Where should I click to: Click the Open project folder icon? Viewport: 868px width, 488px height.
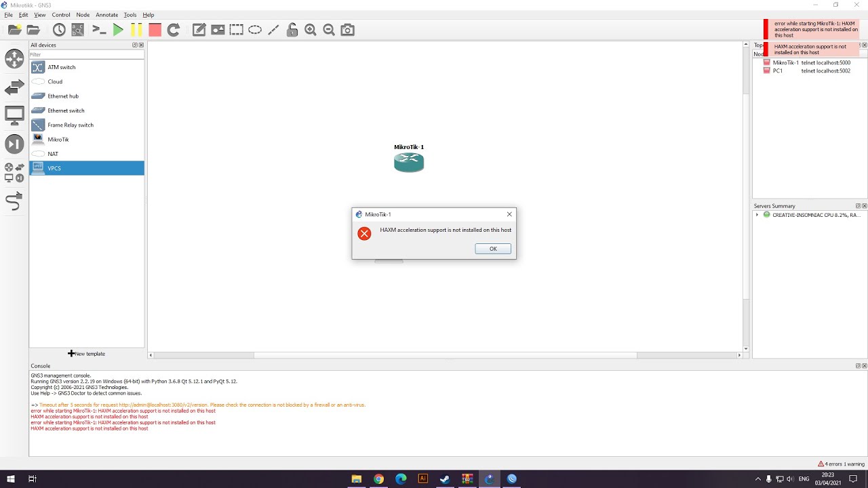(33, 30)
